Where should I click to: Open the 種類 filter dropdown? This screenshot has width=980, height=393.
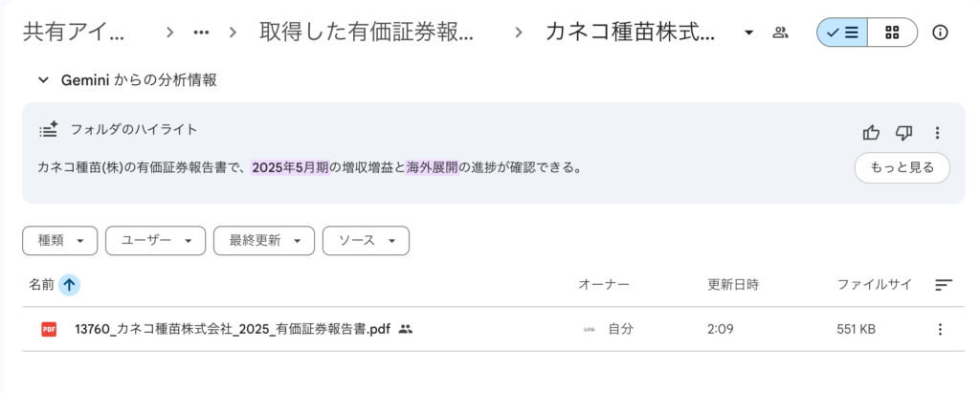[x=59, y=241]
